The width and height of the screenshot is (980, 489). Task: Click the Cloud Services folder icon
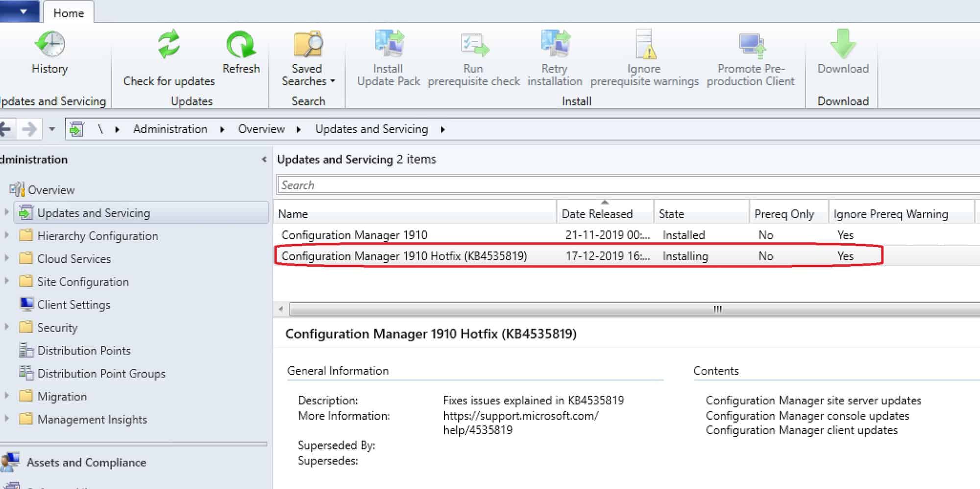[x=25, y=258]
